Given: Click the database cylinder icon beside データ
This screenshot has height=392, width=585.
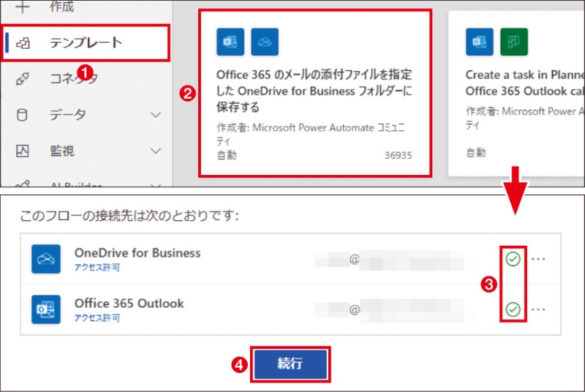Looking at the screenshot, I should pyautogui.click(x=22, y=115).
